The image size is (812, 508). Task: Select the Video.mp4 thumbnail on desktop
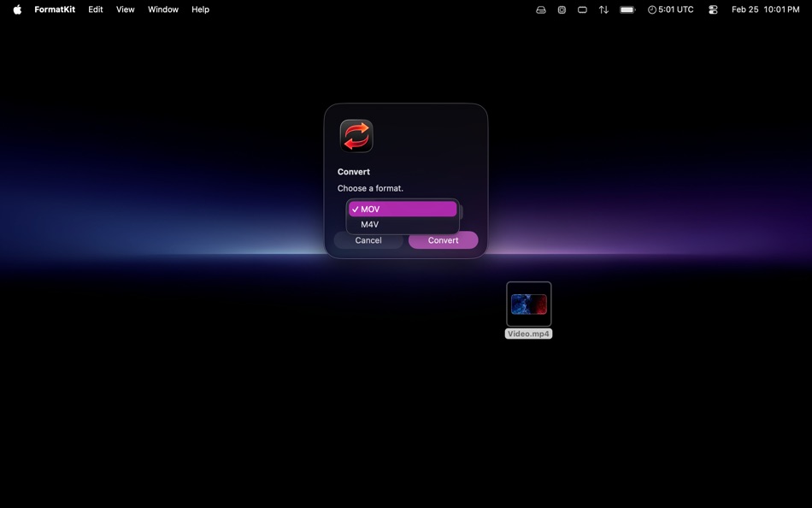(528, 304)
